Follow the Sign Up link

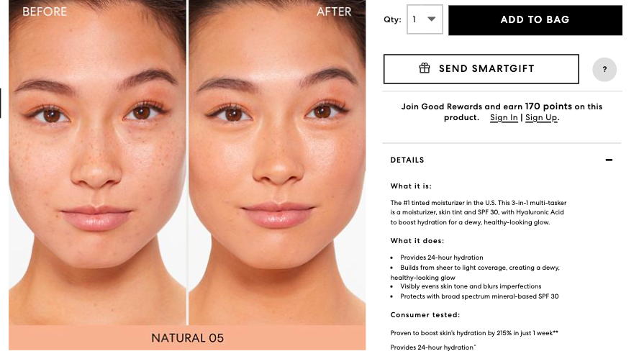(x=541, y=118)
